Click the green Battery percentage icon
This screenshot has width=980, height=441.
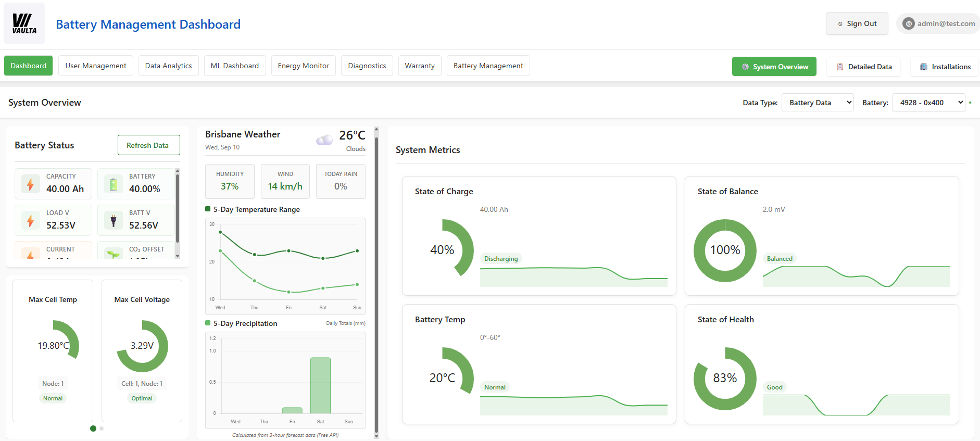(114, 184)
